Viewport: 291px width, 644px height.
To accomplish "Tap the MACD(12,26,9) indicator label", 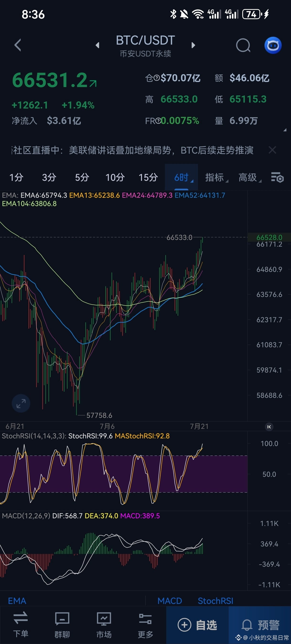I will 26,516.
